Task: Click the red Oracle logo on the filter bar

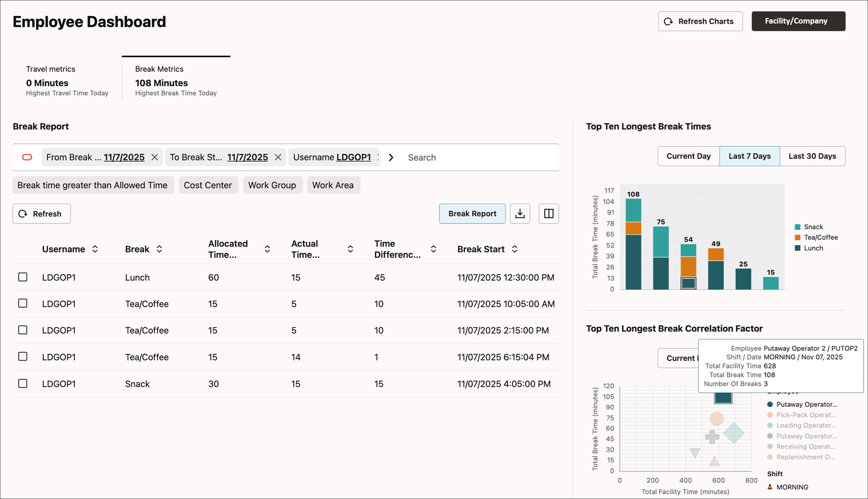Action: [27, 157]
